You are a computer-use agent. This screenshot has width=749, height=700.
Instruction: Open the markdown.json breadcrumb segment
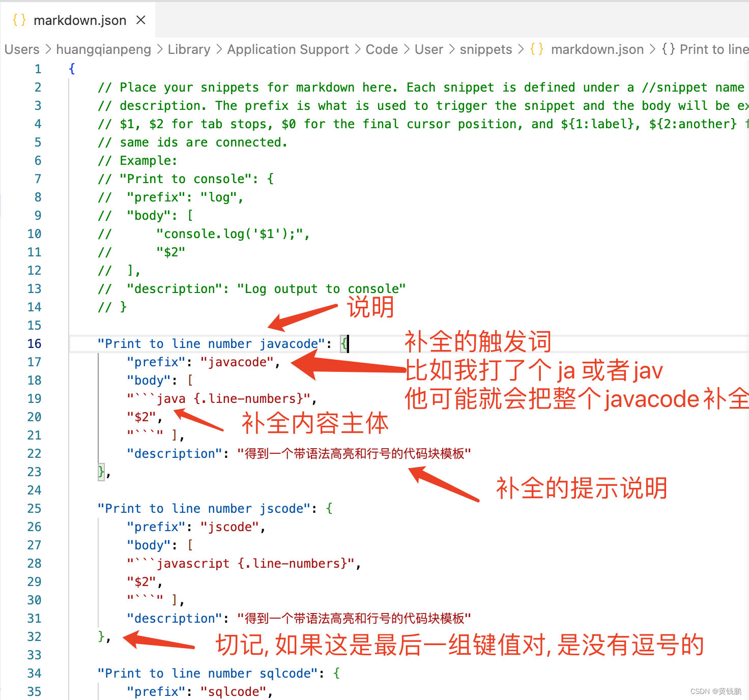coord(597,49)
